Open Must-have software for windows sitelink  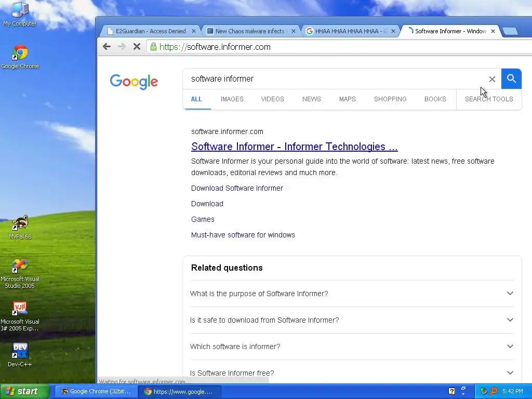click(243, 235)
